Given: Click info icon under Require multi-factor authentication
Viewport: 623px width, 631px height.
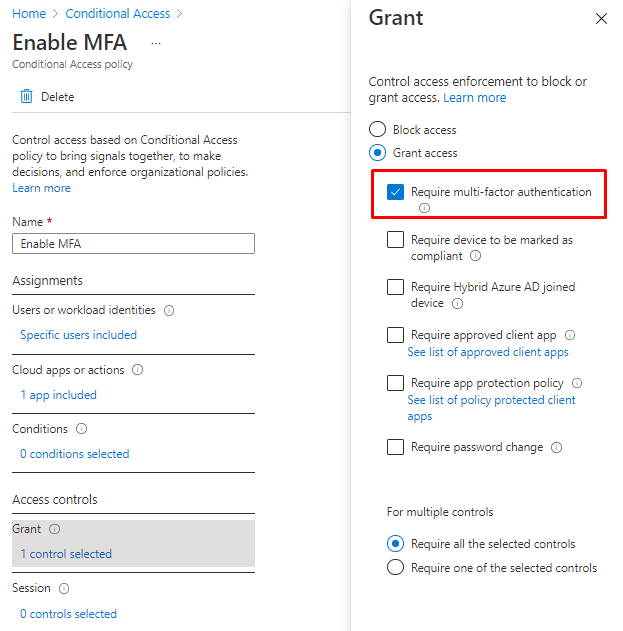Looking at the screenshot, I should tap(424, 208).
